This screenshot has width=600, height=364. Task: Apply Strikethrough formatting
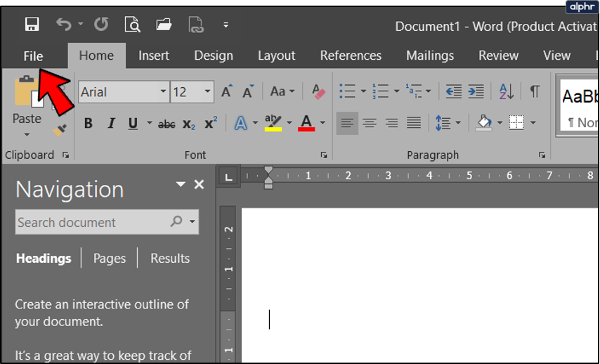(167, 124)
